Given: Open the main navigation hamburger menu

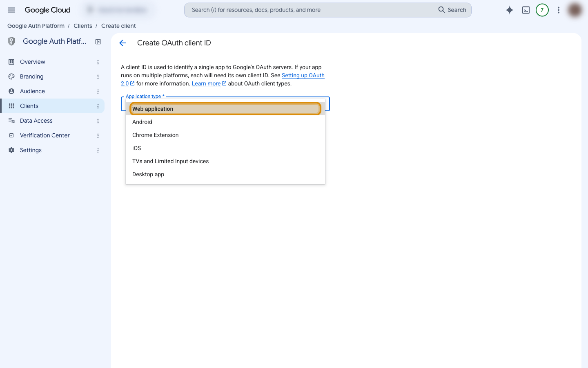Looking at the screenshot, I should pyautogui.click(x=11, y=10).
